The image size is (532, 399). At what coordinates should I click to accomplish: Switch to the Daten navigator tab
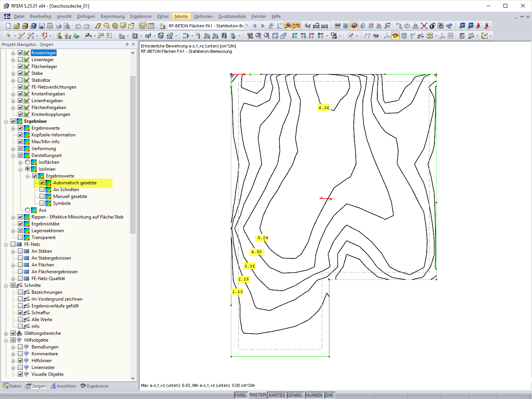point(12,386)
